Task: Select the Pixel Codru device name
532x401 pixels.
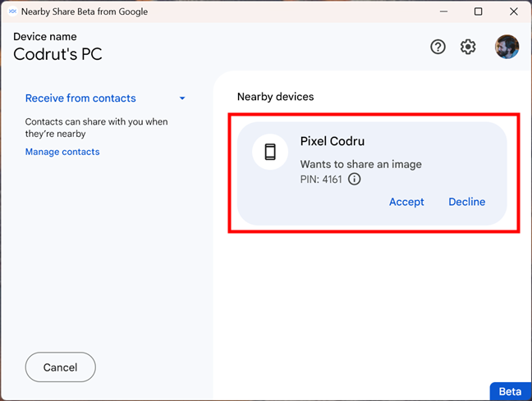Action: (332, 141)
